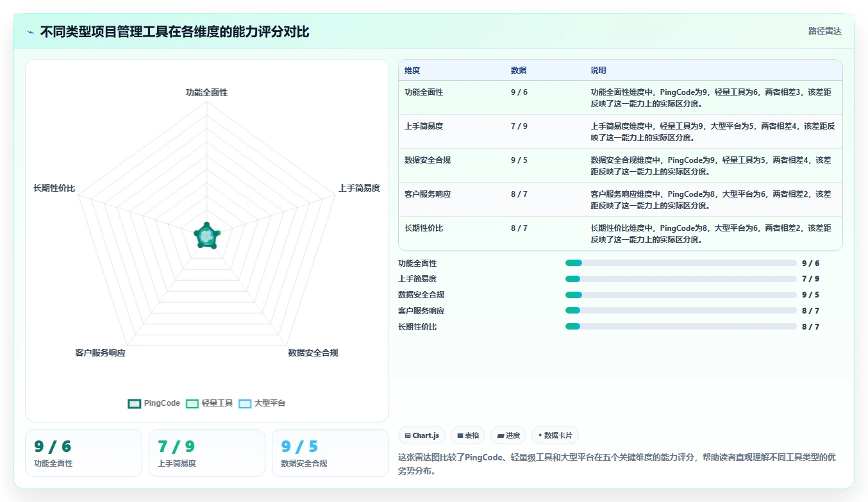Screen dimensions: 868x502
Task: Click the 客户服务响应 axis label on the radar
Action: [100, 353]
